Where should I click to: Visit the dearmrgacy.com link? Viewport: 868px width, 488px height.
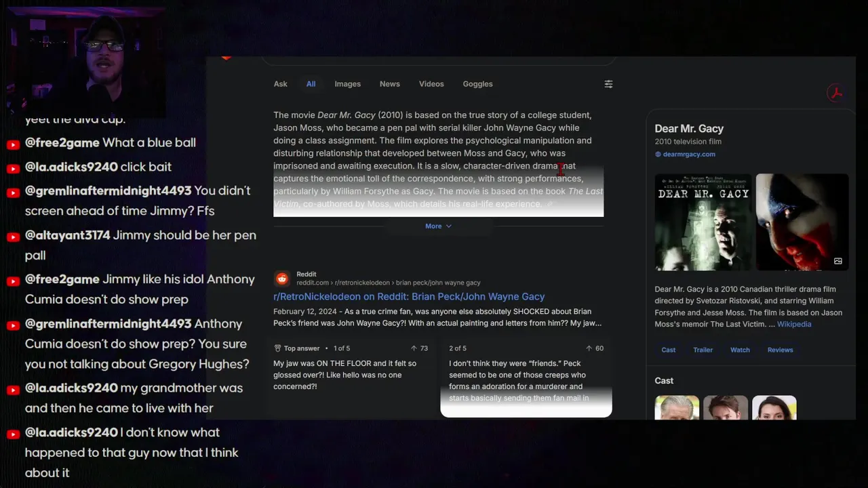pyautogui.click(x=689, y=155)
